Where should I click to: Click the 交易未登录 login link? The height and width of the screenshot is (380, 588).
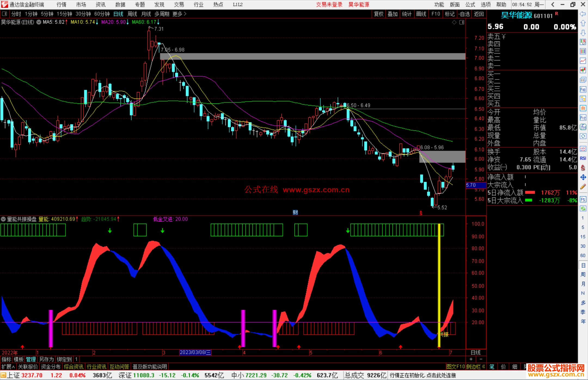tap(329, 5)
